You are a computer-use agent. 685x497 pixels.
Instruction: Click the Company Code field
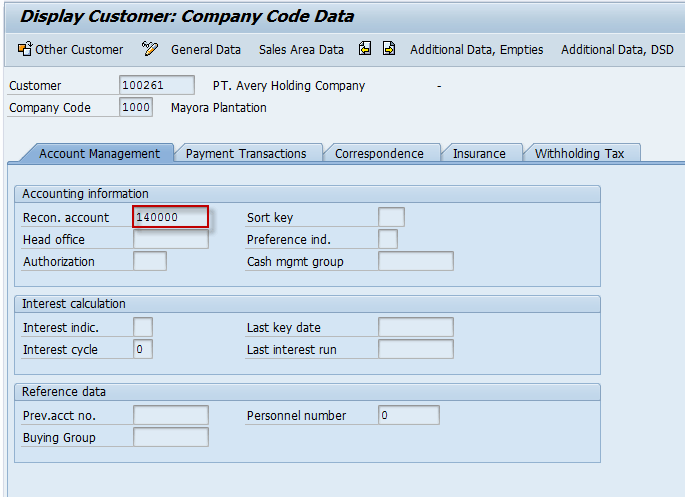(x=136, y=107)
